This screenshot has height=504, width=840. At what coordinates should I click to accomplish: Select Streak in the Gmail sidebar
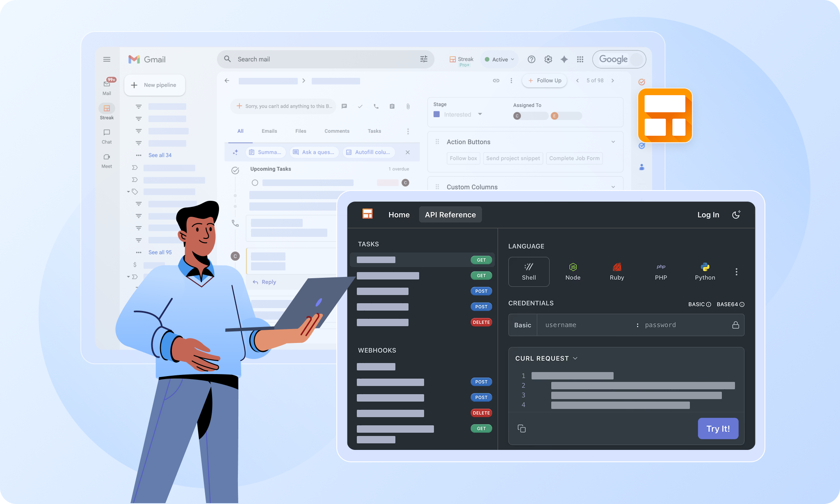click(x=107, y=111)
